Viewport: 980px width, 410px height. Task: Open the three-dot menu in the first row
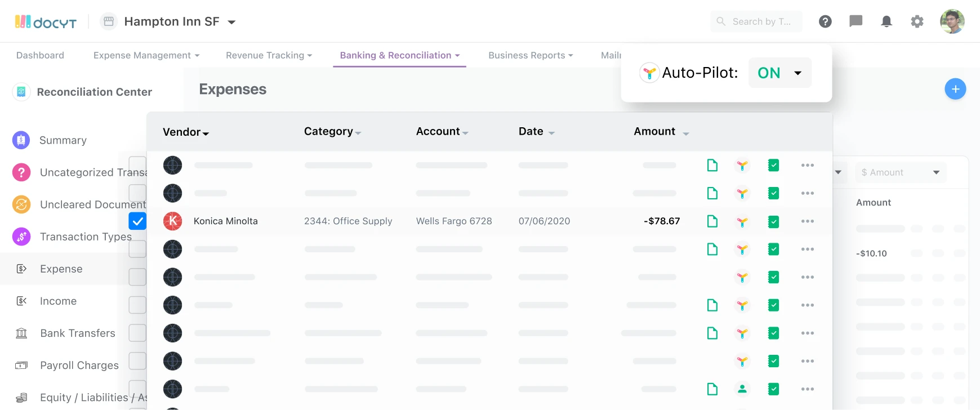pos(808,165)
